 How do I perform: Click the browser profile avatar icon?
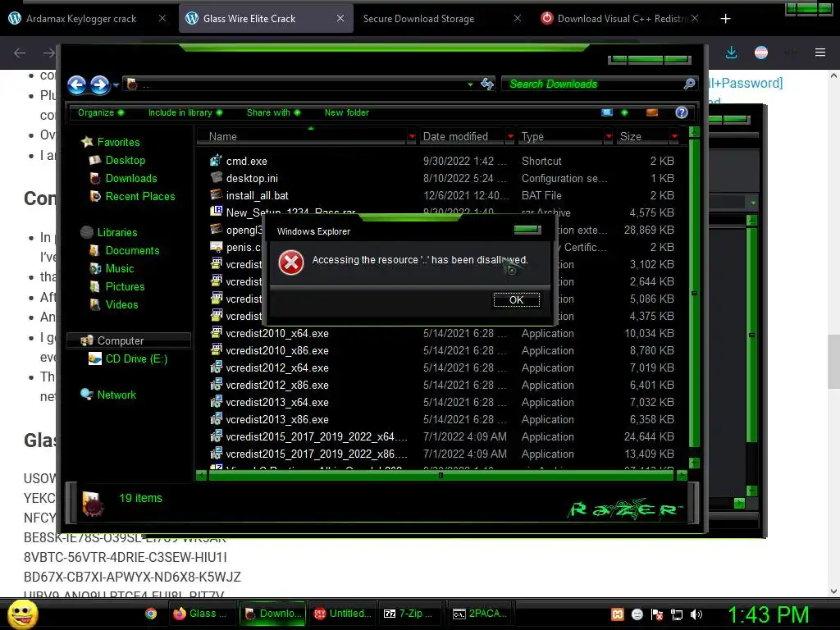pos(761,52)
